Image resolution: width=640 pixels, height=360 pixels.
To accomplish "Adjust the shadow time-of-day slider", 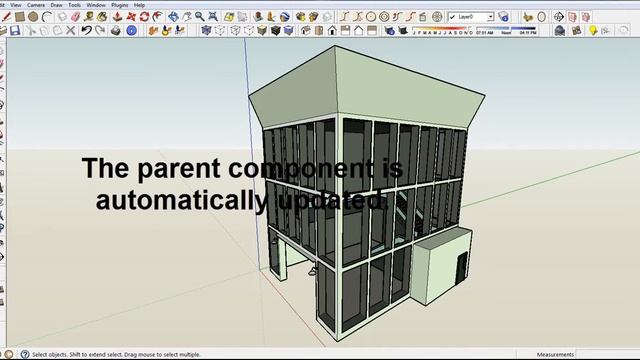I will pyautogui.click(x=506, y=31).
